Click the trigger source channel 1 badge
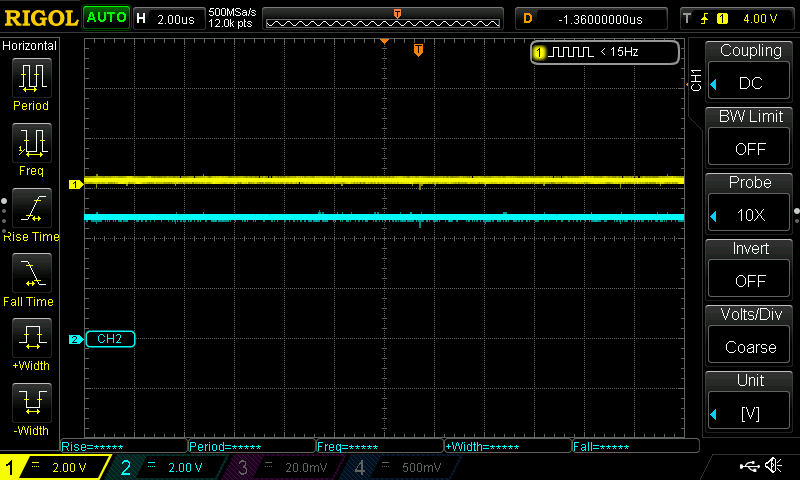The image size is (800, 480). 722,19
